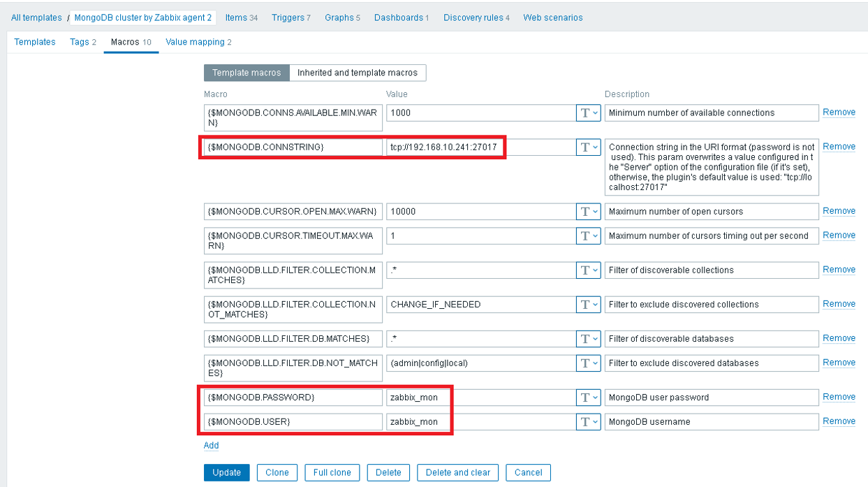
Task: Remove the CURSOR.OPEN.MAX.WARN macro
Action: (839, 211)
